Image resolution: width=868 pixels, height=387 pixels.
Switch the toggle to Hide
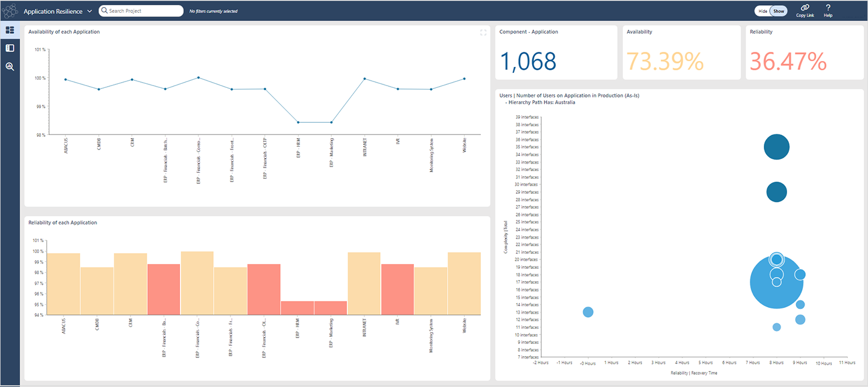coord(762,11)
